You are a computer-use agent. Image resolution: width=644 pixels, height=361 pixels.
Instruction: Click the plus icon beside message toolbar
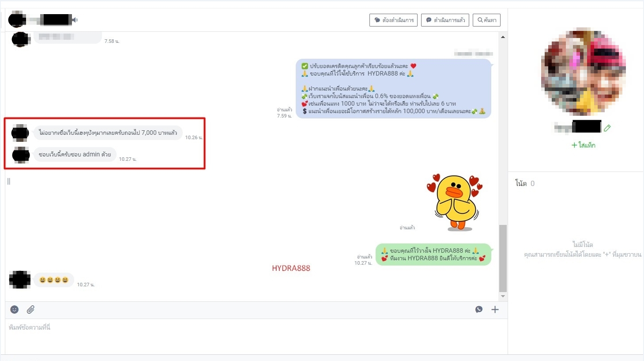(495, 309)
